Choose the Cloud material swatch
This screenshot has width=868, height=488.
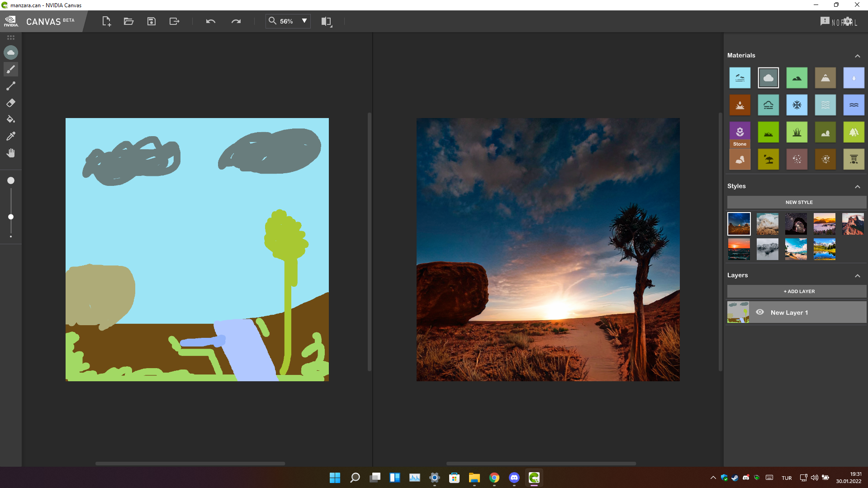tap(768, 78)
